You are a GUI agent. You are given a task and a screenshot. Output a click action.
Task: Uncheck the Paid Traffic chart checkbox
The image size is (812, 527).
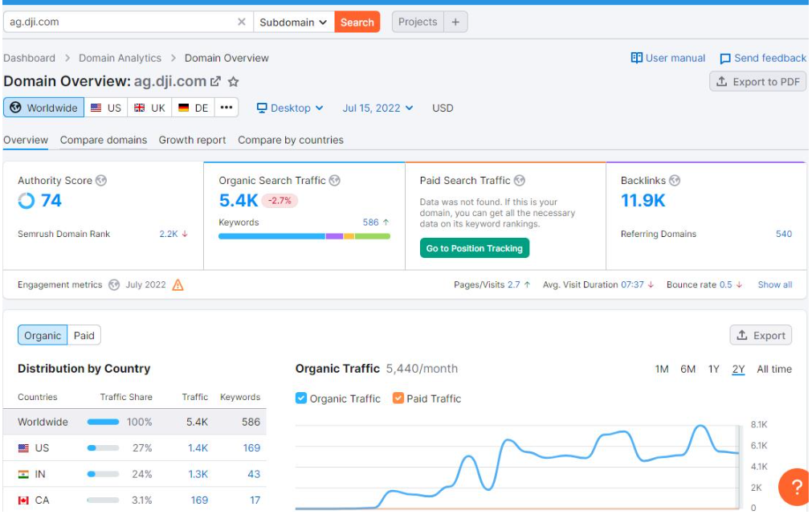tap(398, 398)
